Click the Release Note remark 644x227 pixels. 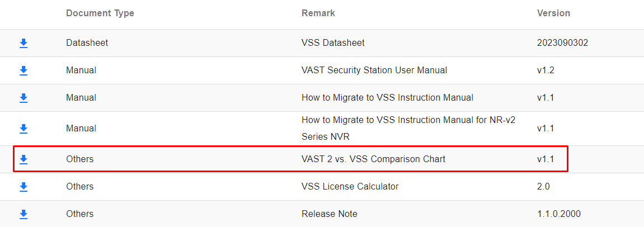pyautogui.click(x=330, y=214)
